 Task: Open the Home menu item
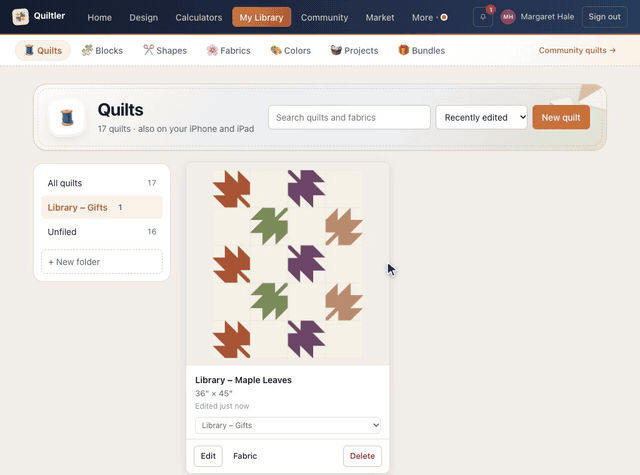coord(99,17)
